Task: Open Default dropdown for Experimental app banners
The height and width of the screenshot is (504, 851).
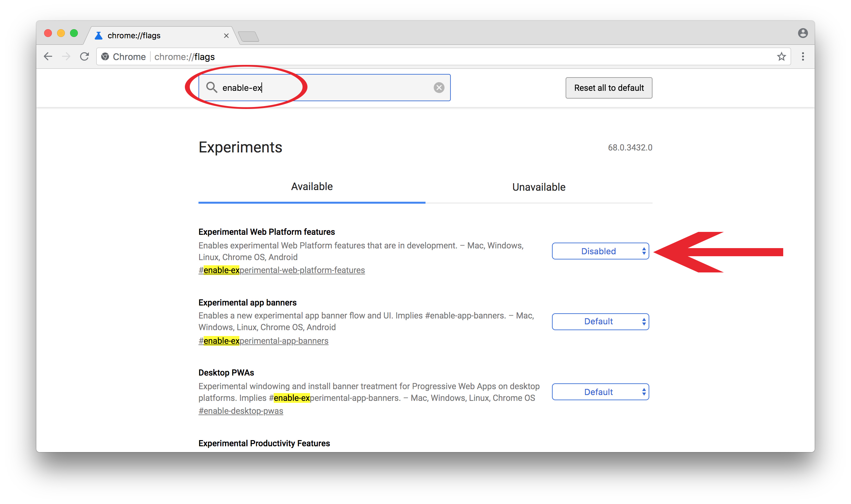Action: coord(600,322)
